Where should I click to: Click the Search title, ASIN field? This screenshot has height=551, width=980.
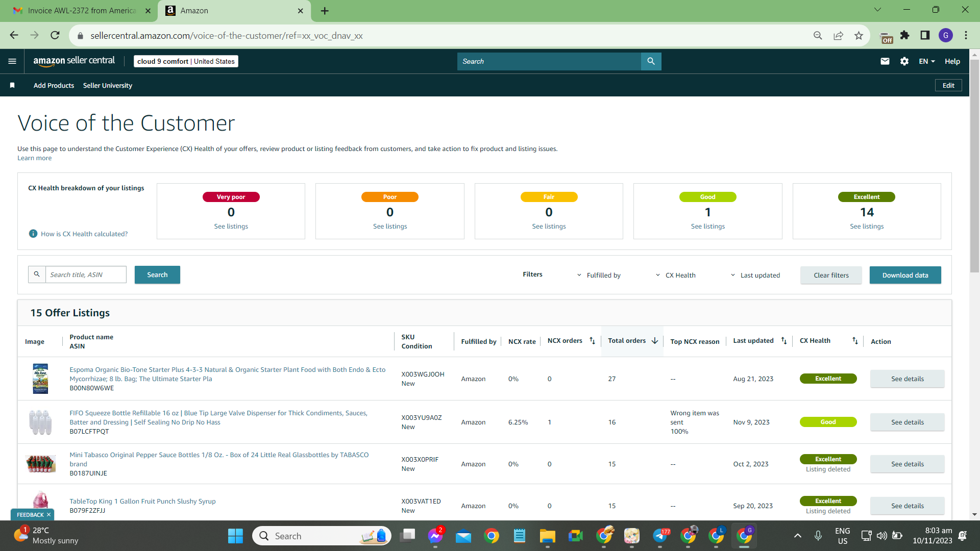coord(86,274)
